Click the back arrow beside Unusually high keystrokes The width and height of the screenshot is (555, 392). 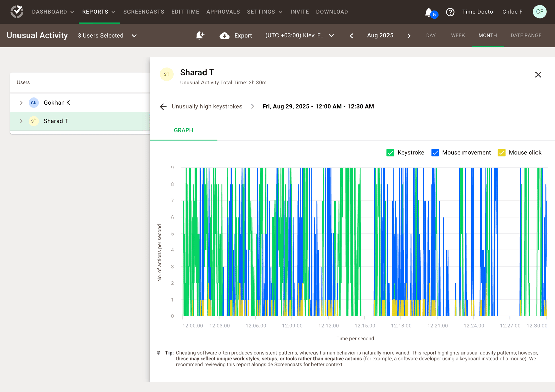tap(163, 106)
